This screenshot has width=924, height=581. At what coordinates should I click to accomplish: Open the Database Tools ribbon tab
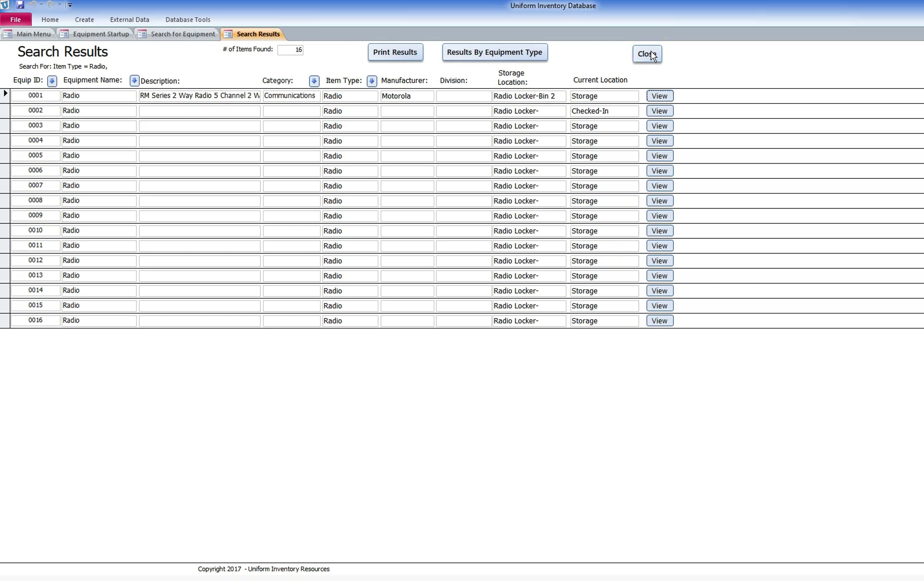click(x=188, y=20)
